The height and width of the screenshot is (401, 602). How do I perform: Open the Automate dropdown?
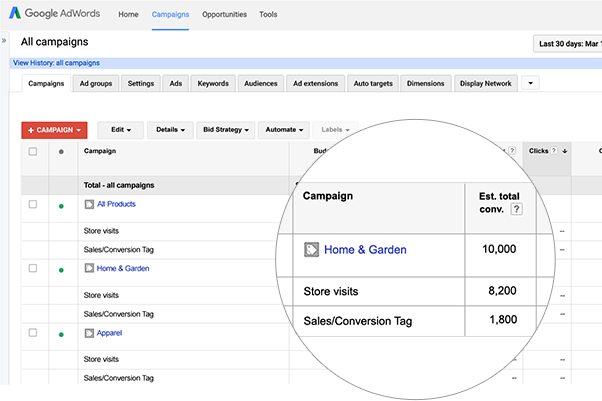point(284,130)
